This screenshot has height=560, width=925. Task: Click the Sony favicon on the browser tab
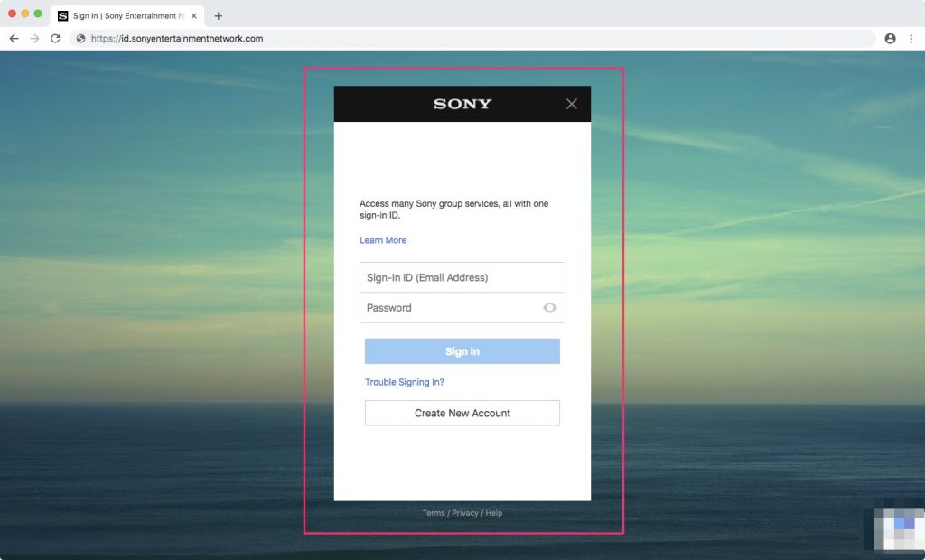(x=63, y=15)
